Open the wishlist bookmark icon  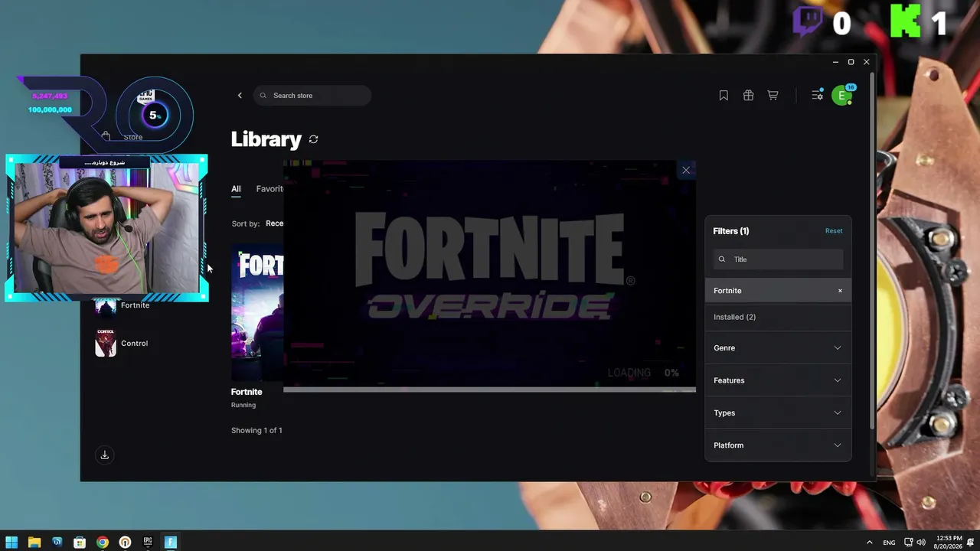click(724, 96)
